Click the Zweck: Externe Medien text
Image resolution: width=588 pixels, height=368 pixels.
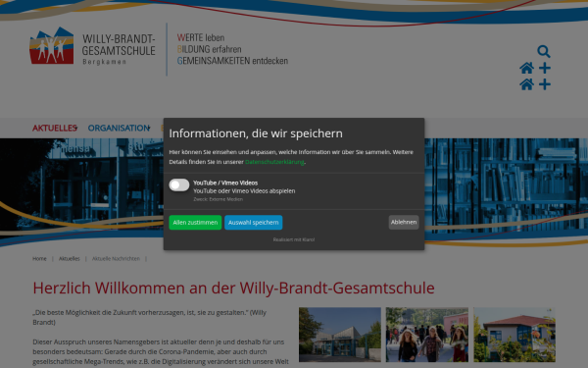pyautogui.click(x=218, y=199)
